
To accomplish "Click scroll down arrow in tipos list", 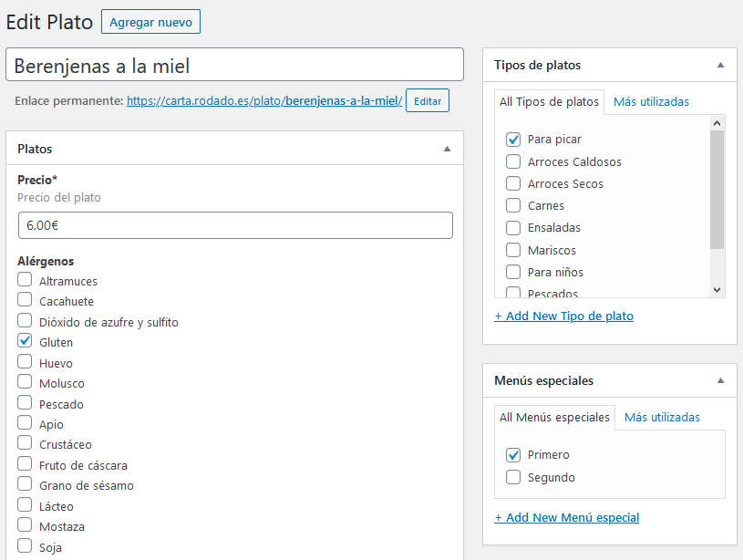I will [717, 290].
